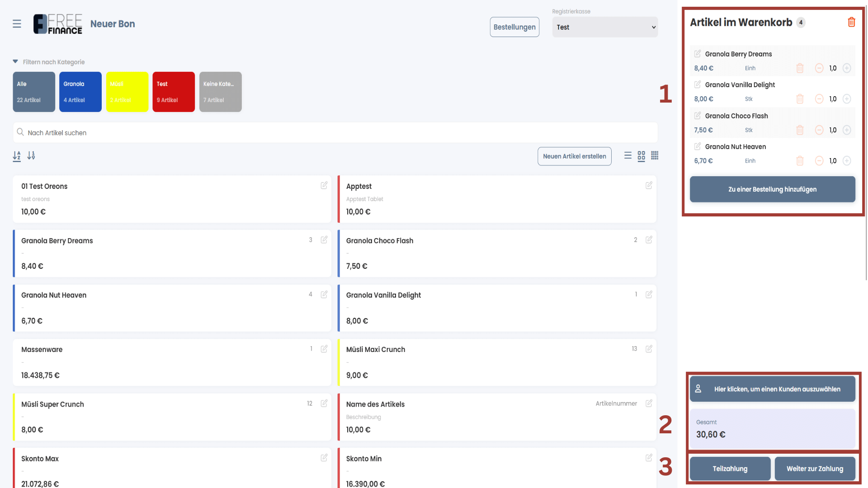Filter by yellow Müsli category
The image size is (868, 488).
point(127,92)
